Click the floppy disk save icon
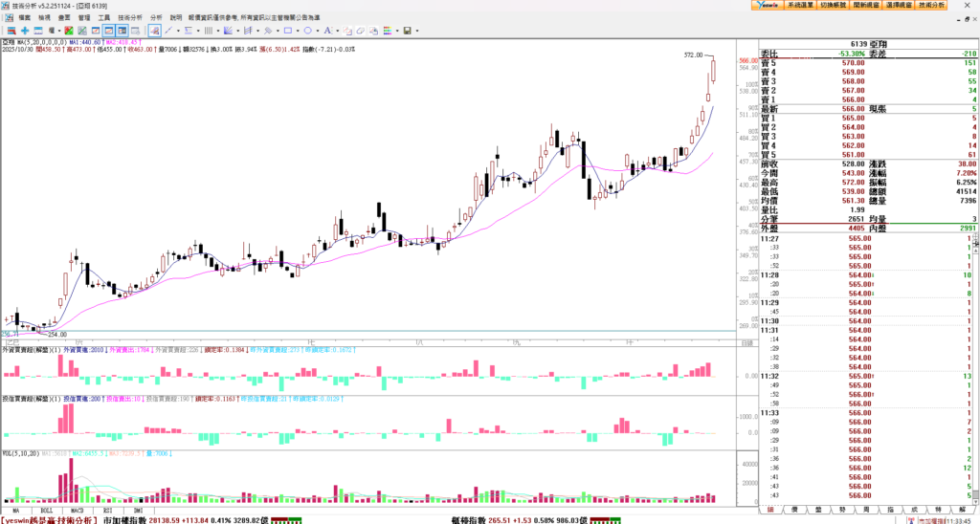The width and height of the screenshot is (980, 524). click(x=407, y=31)
